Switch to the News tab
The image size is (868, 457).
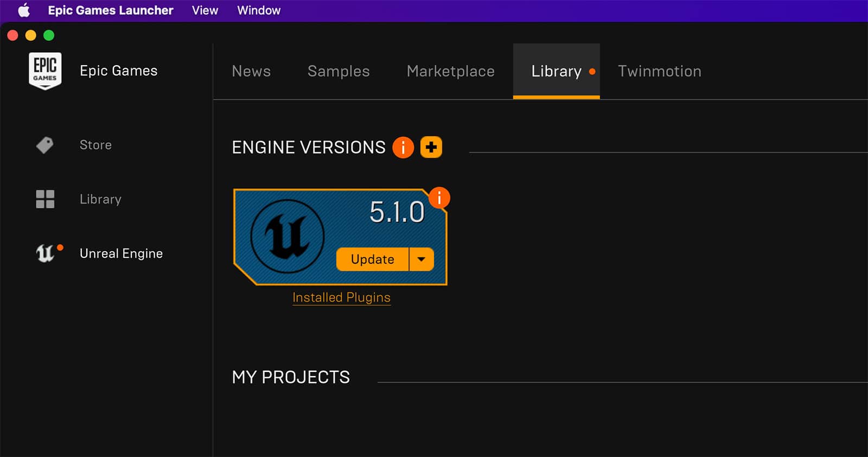coord(251,71)
